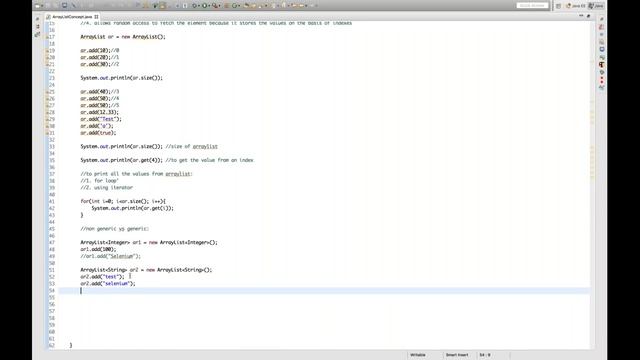Click on line 'ar.add(12.33);'

pyautogui.click(x=100, y=112)
